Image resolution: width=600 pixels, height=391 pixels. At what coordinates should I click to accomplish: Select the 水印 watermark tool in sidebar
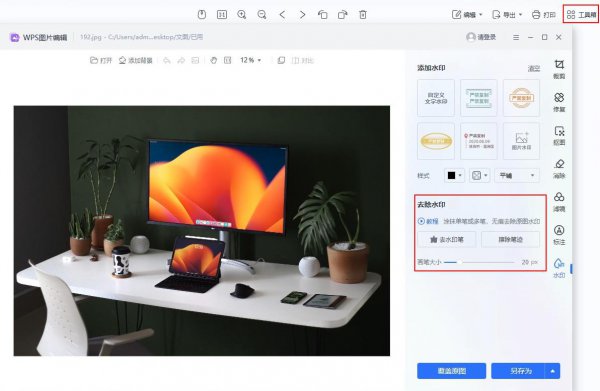(x=559, y=268)
